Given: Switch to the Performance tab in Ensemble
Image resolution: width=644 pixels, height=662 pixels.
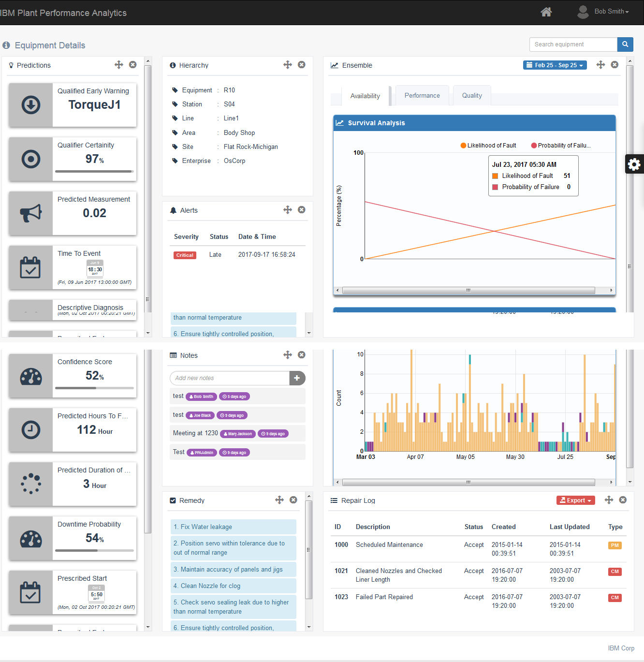Looking at the screenshot, I should point(422,95).
